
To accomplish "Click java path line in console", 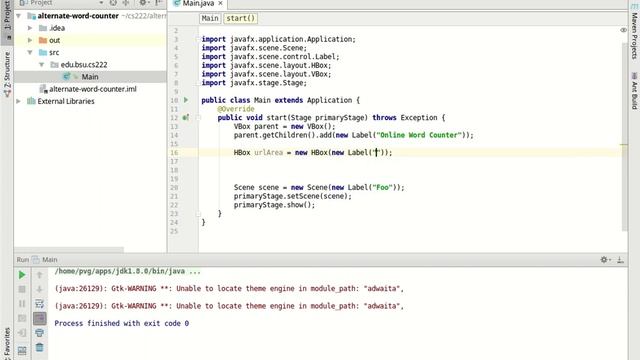I will click(127, 271).
